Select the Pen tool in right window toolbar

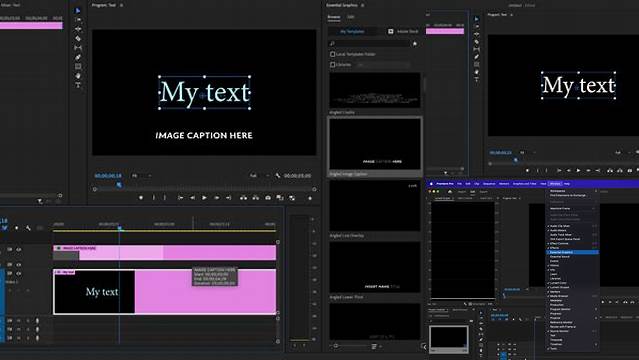pos(476,57)
